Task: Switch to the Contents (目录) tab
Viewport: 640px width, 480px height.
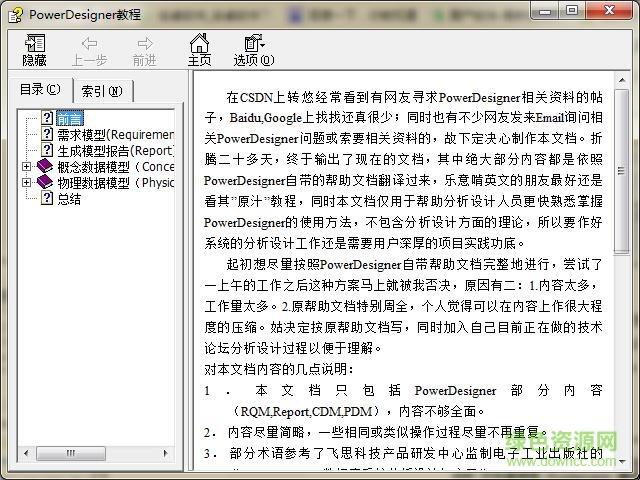Action: pos(40,89)
